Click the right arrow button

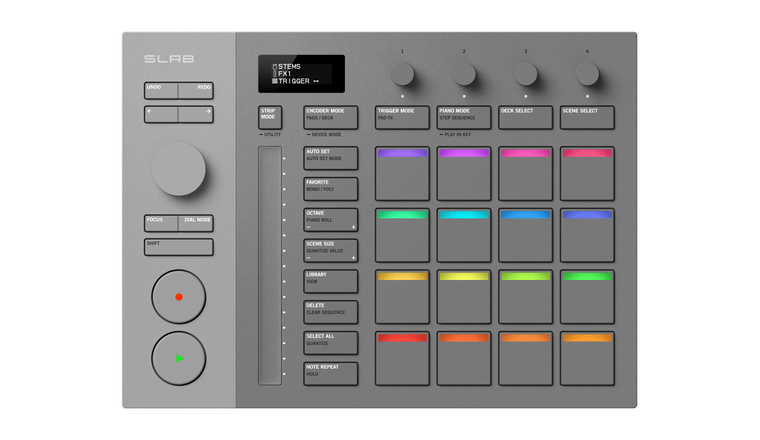pyautogui.click(x=196, y=115)
